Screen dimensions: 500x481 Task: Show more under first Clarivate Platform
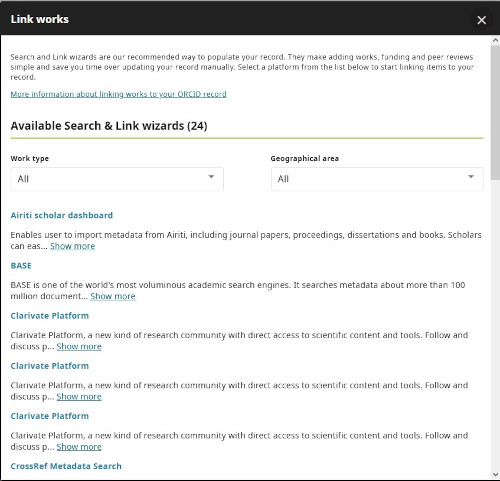pyautogui.click(x=79, y=346)
